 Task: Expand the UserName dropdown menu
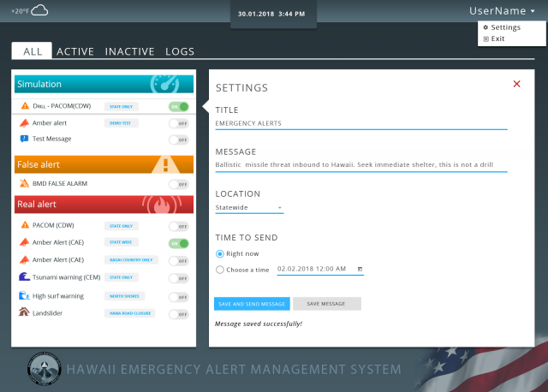pyautogui.click(x=502, y=11)
